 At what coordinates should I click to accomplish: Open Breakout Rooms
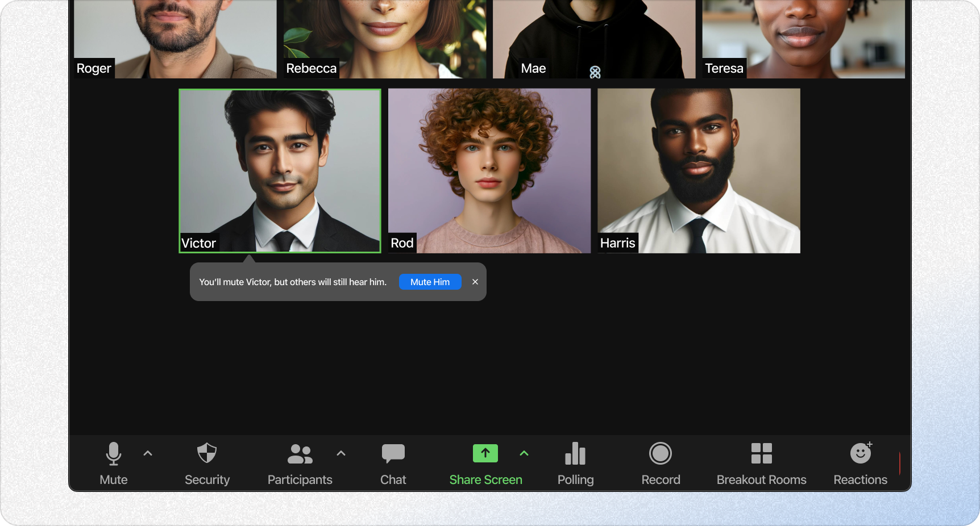tap(761, 463)
